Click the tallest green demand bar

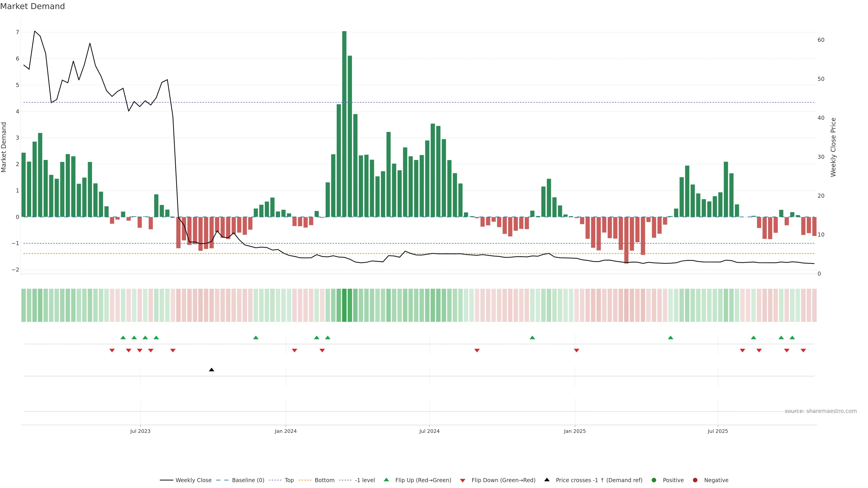(344, 124)
